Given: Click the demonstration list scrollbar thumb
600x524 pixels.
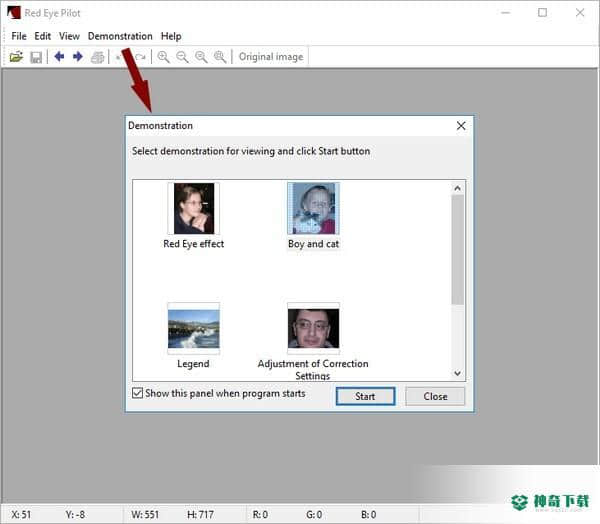Looking at the screenshot, I should 457,250.
